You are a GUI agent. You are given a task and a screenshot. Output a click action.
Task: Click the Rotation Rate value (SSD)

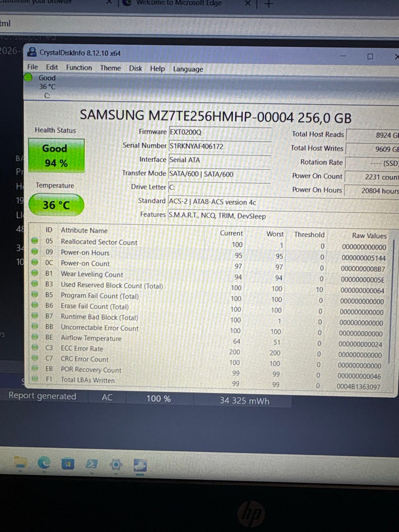click(x=372, y=163)
